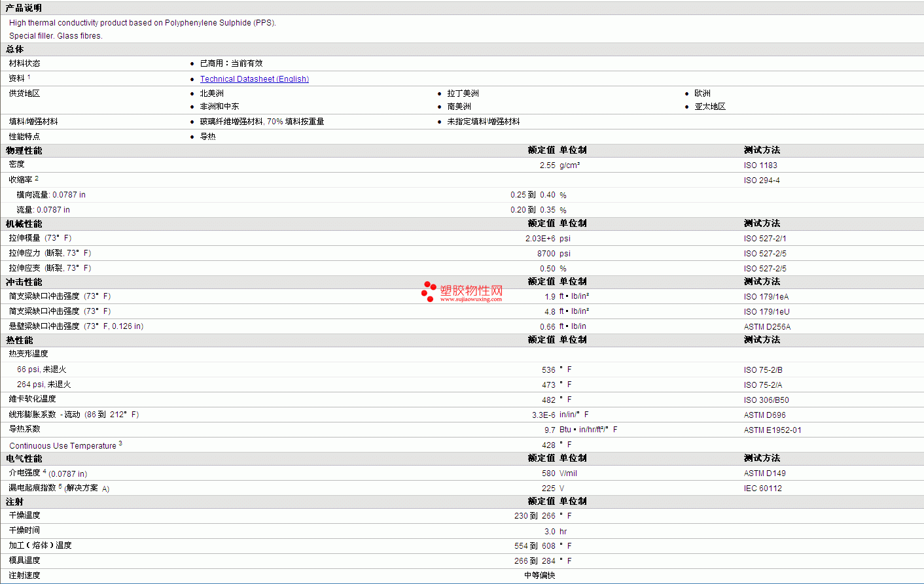Image resolution: width=924 pixels, height=584 pixels.
Task: Select the 热变形温度 row label
Action: (28, 354)
